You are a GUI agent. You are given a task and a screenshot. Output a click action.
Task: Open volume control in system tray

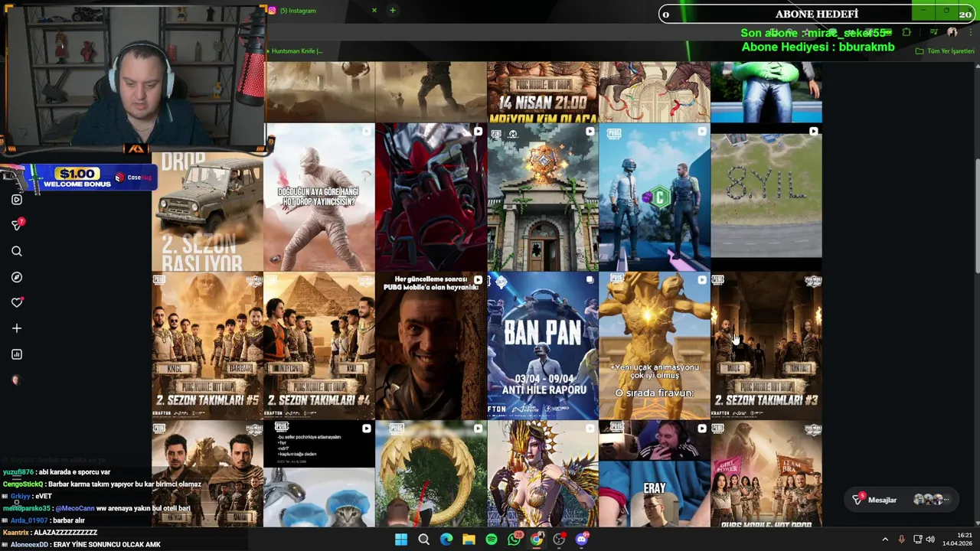pos(931,540)
